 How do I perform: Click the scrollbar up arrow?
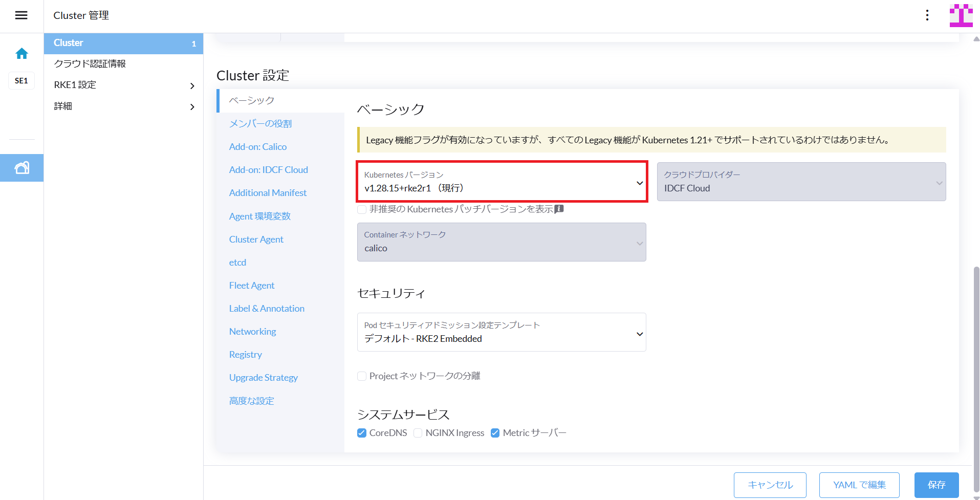(976, 39)
